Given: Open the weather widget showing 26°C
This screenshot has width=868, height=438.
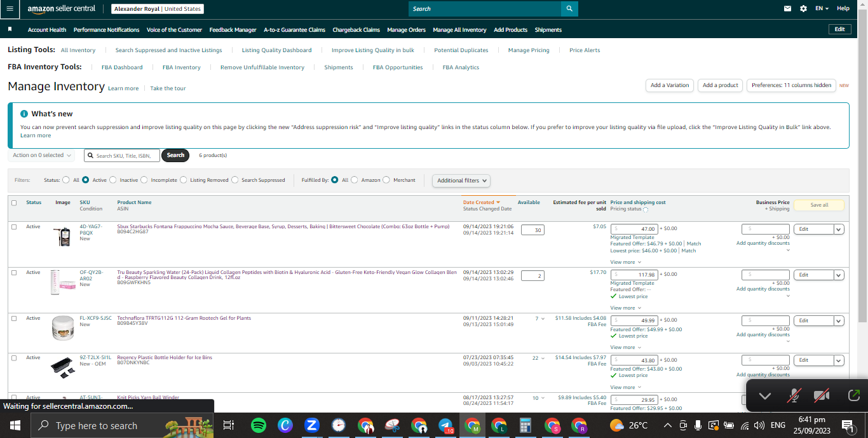Looking at the screenshot, I should [628, 425].
